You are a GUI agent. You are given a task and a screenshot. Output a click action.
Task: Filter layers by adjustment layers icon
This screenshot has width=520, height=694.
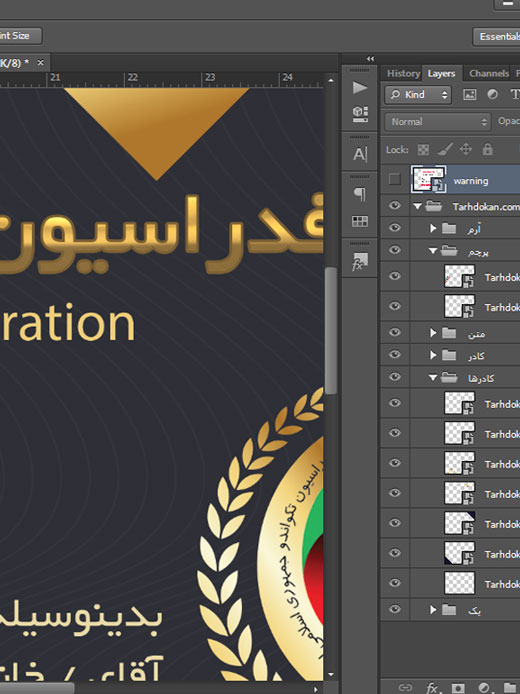pyautogui.click(x=492, y=94)
